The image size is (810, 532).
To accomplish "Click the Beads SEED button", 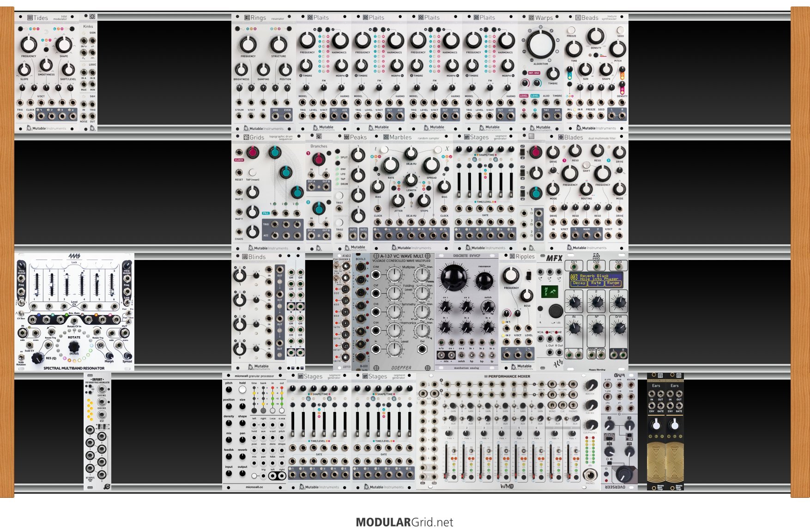I will click(x=620, y=30).
